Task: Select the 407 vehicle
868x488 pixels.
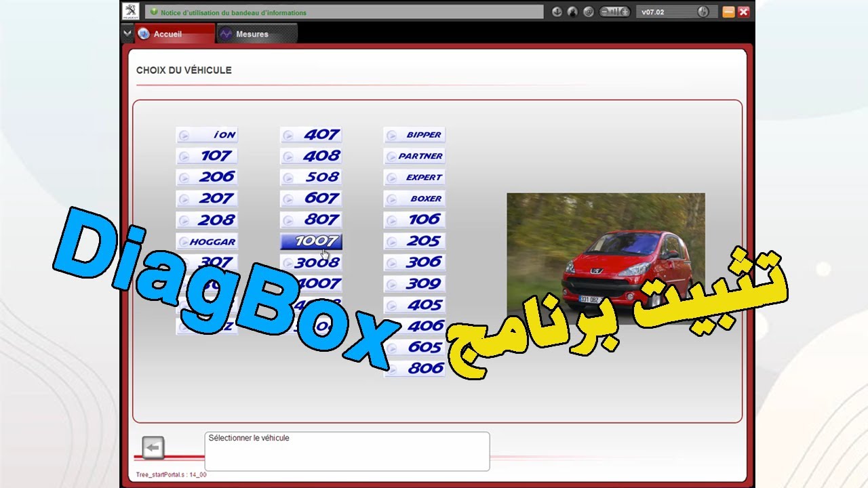Action: coord(311,135)
